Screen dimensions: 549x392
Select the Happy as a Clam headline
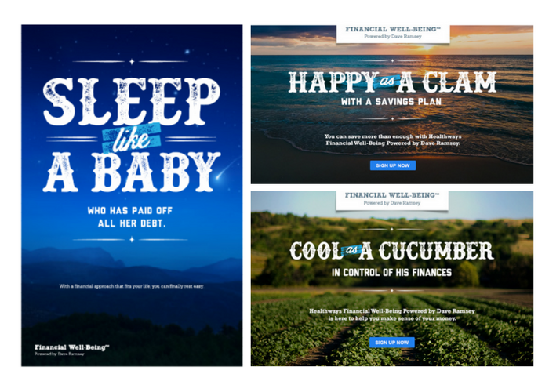[392, 82]
